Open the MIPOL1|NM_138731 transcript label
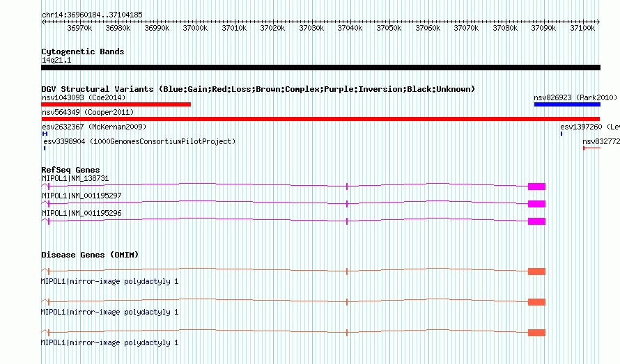The width and height of the screenshot is (620, 364). [75, 179]
